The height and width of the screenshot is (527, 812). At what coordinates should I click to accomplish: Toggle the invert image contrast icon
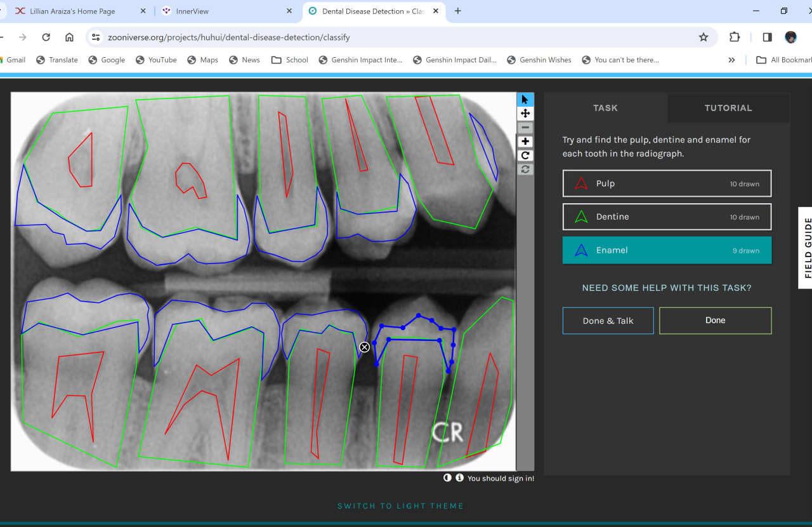click(x=447, y=478)
